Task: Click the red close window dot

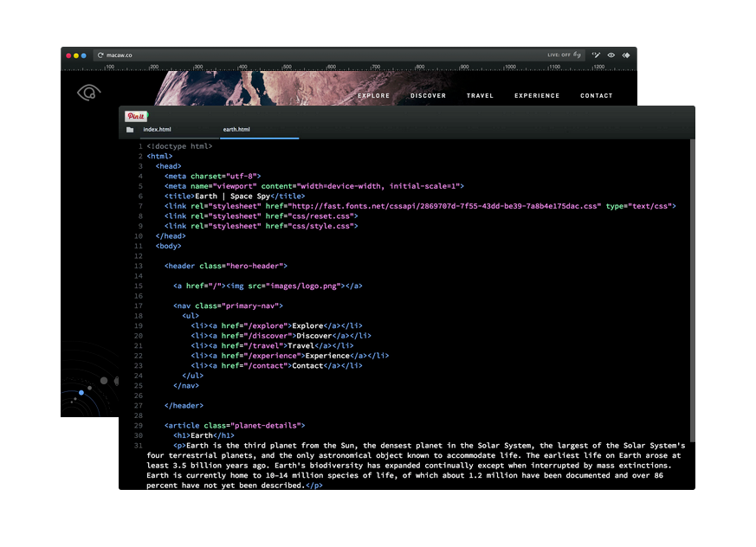Action: click(68, 55)
